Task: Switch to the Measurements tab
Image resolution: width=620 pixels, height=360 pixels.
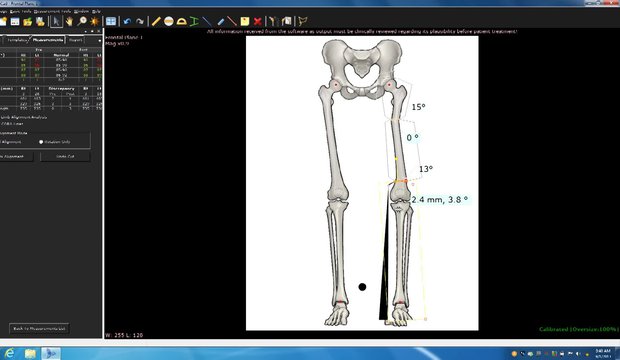Action: 48,40
